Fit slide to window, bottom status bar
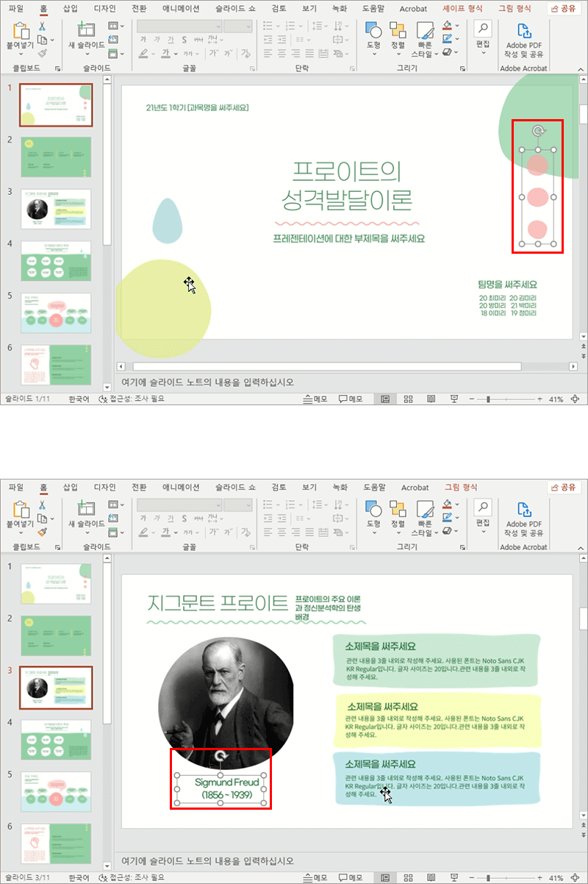Screen dimensions: 588x884 (x=576, y=877)
